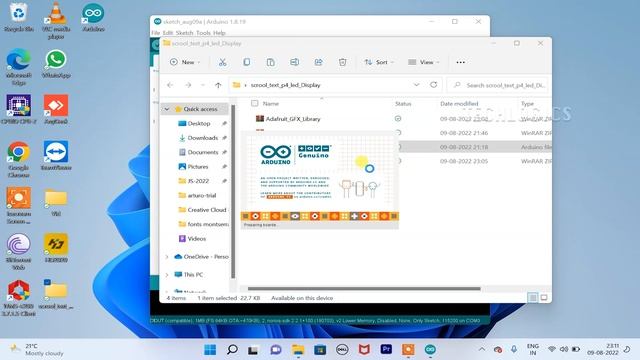The width and height of the screenshot is (640, 360).
Task: Sort by the Date modified column header
Action: tap(459, 104)
